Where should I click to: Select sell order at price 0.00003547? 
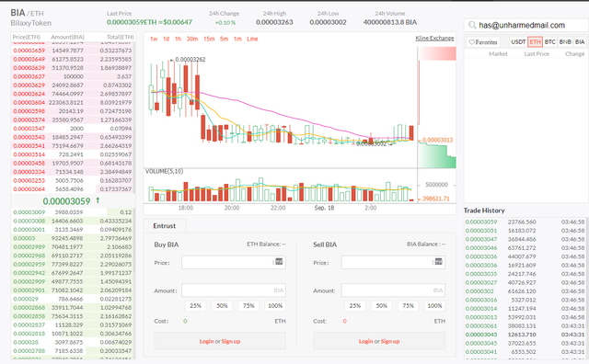(73, 129)
